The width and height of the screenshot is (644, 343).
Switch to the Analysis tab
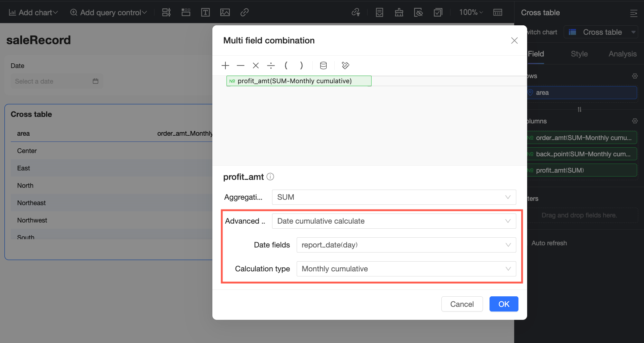click(622, 54)
